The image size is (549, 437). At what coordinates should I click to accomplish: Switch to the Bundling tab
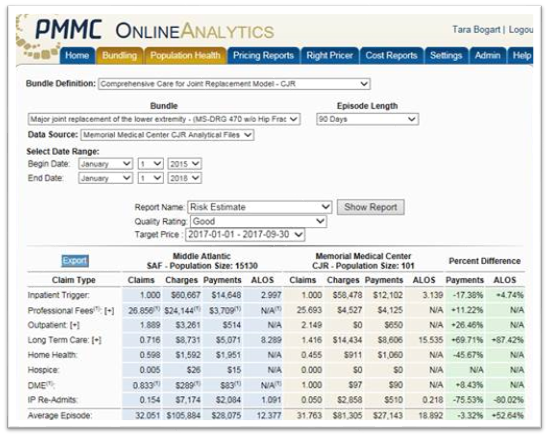click(119, 55)
